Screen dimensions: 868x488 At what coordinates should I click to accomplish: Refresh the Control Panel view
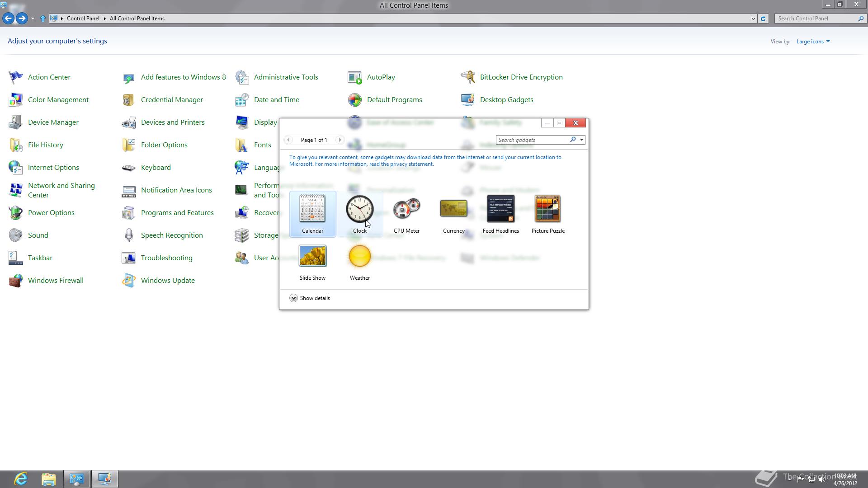click(763, 19)
